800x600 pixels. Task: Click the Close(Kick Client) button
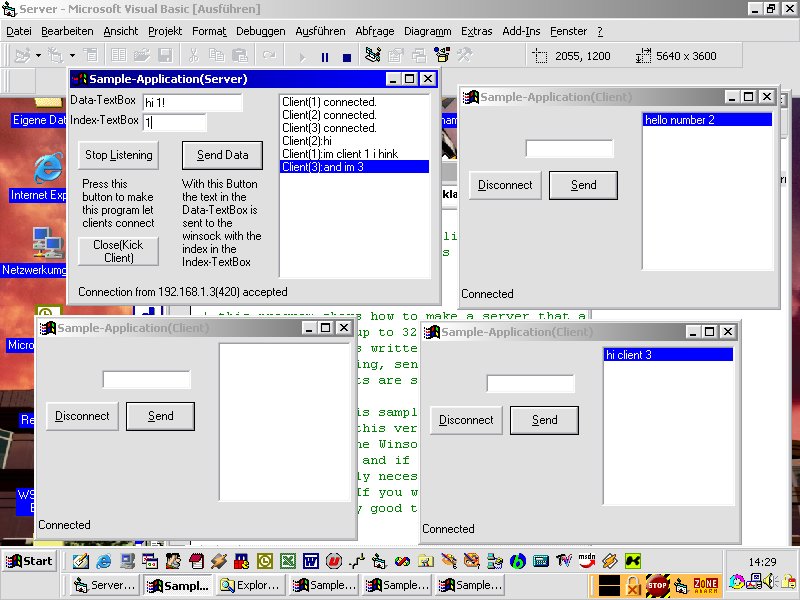point(118,251)
